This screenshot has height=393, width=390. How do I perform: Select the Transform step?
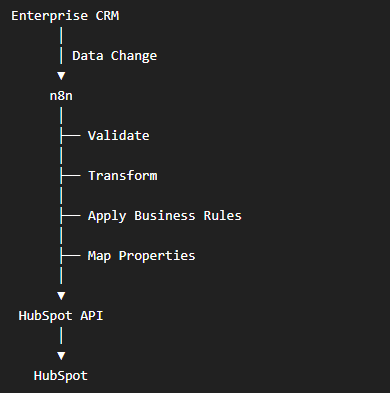[122, 176]
